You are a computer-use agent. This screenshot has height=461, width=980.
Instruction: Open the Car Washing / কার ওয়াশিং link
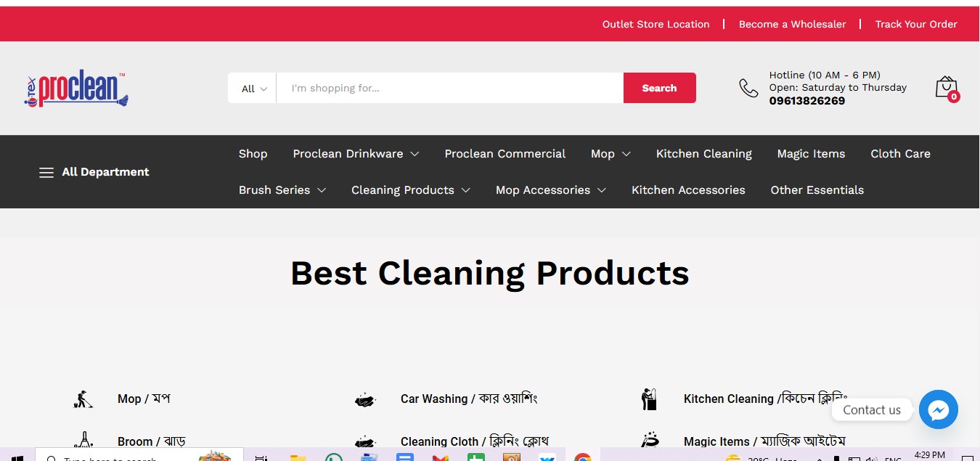[469, 399]
